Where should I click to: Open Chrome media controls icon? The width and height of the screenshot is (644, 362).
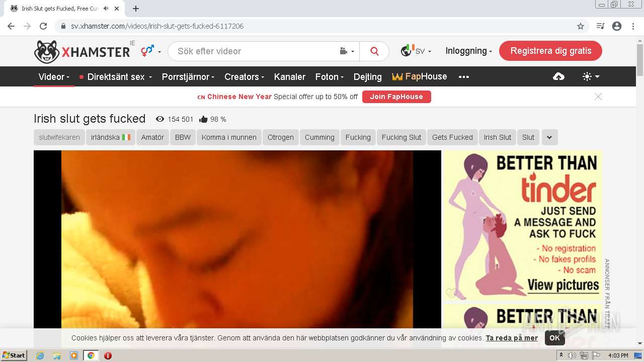tap(600, 26)
